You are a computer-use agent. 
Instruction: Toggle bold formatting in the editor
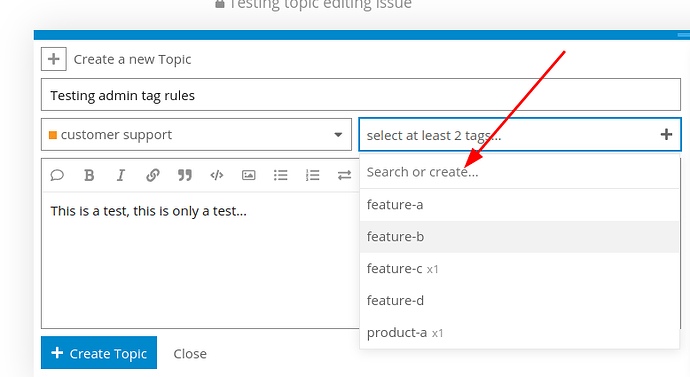click(x=89, y=175)
